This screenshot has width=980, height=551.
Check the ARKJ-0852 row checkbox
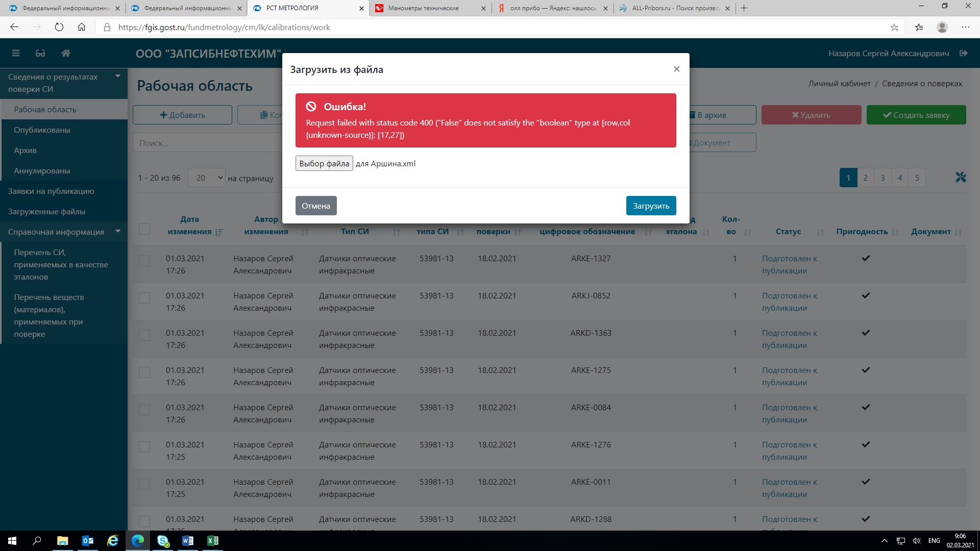[144, 297]
